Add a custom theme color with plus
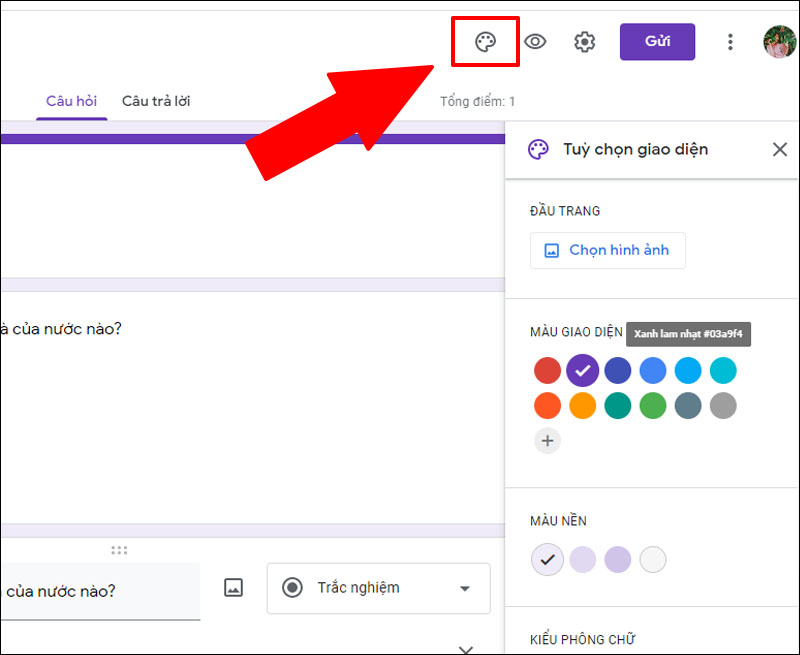Screen dimensions: 800x655 click(547, 441)
